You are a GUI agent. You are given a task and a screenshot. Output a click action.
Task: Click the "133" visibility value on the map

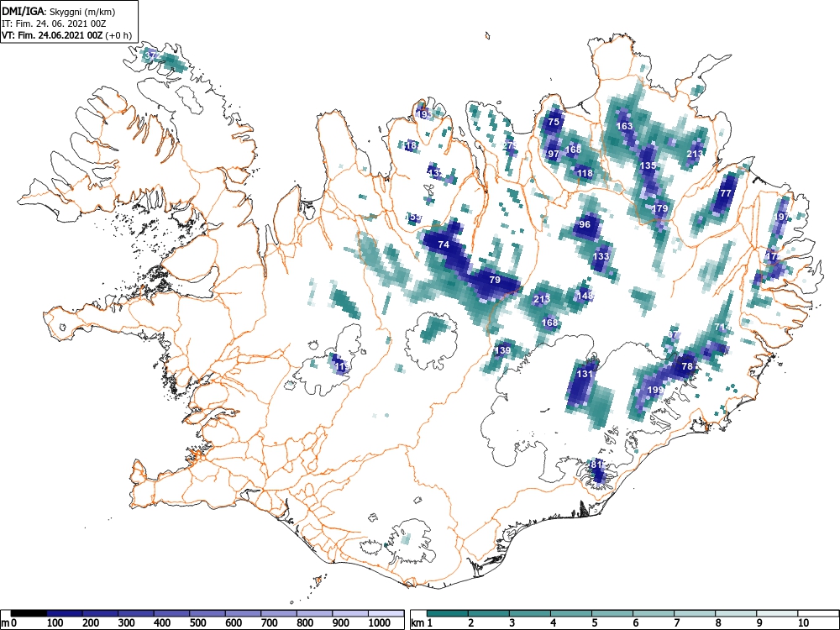601,256
